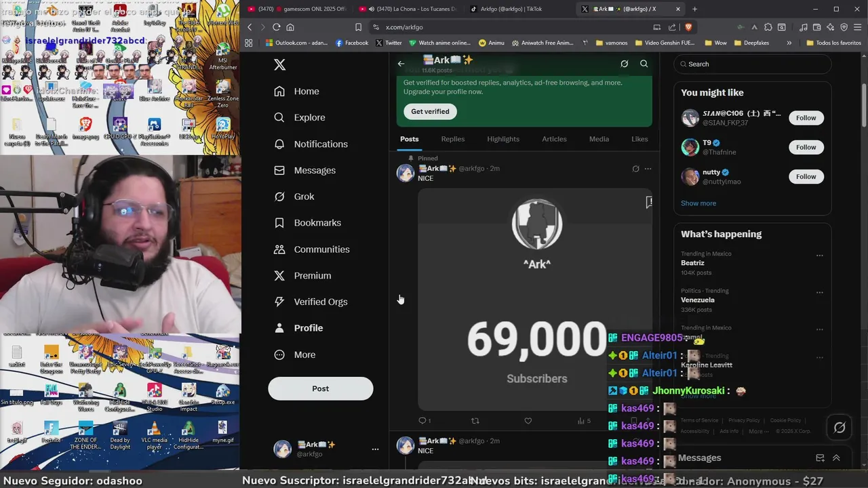
Task: Open the 69,000 Subscribers image
Action: click(x=535, y=299)
